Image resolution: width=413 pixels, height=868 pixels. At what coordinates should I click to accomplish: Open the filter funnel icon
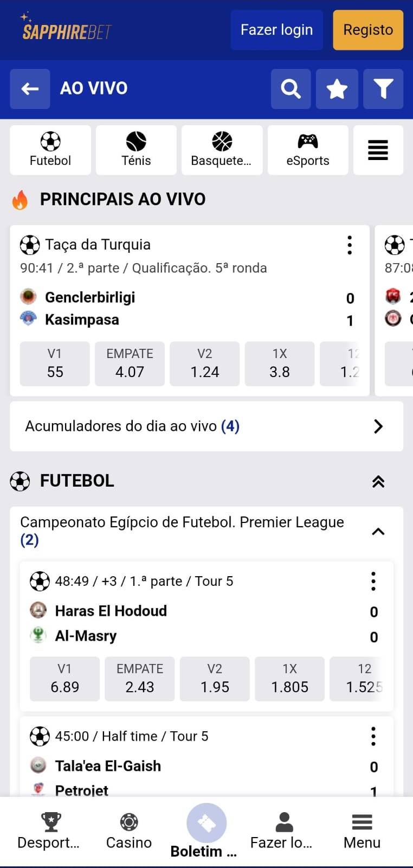(x=383, y=89)
